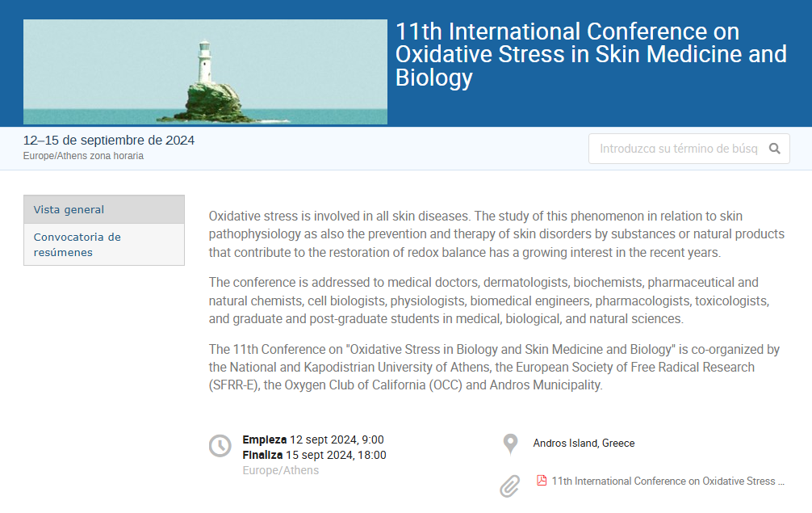Screen dimensions: 812x513
Task: Click the lighthouse banner image
Action: coord(205,72)
